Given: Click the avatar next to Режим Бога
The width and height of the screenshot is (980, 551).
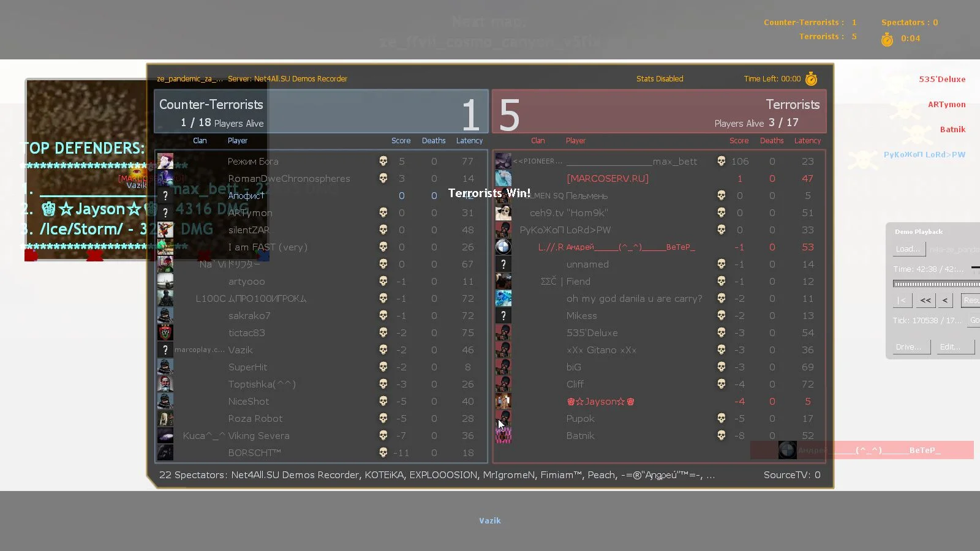Looking at the screenshot, I should [x=165, y=162].
